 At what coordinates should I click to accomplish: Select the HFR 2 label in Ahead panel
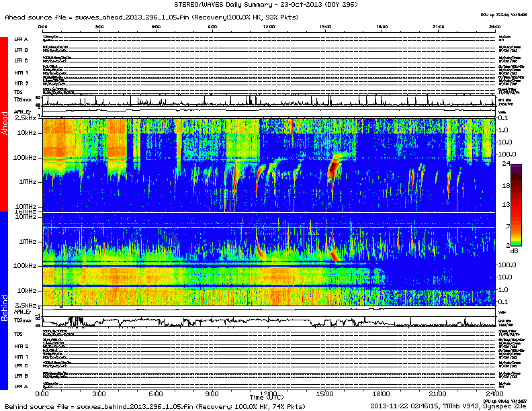click(21, 83)
